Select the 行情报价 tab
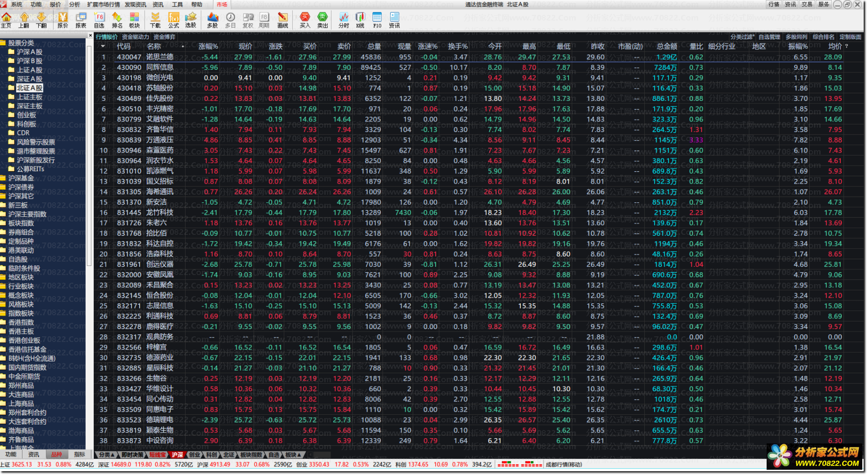Image resolution: width=868 pixels, height=475 pixels. click(107, 37)
